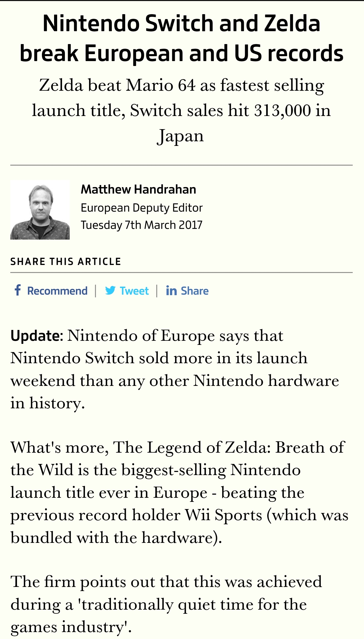Click the European Deputy Editor title
Screen dimensions: 364x639
(142, 208)
